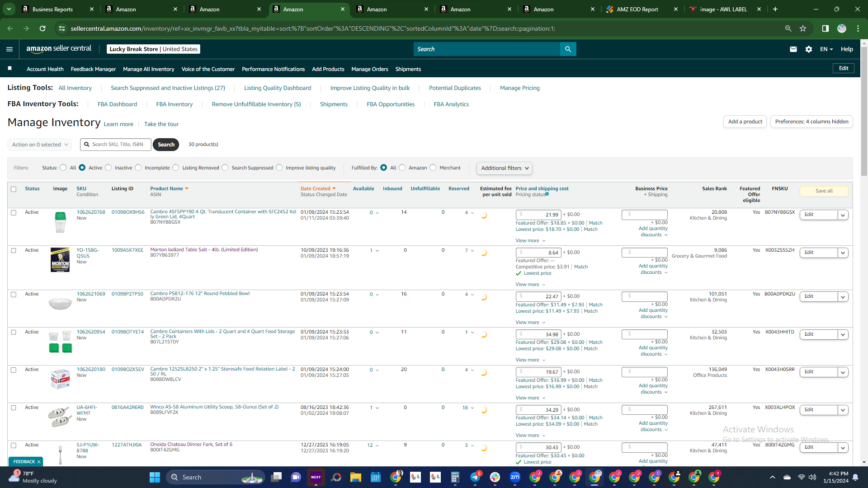Image resolution: width=868 pixels, height=488 pixels.
Task: Select the Listing Removed status filter
Action: pos(176,168)
